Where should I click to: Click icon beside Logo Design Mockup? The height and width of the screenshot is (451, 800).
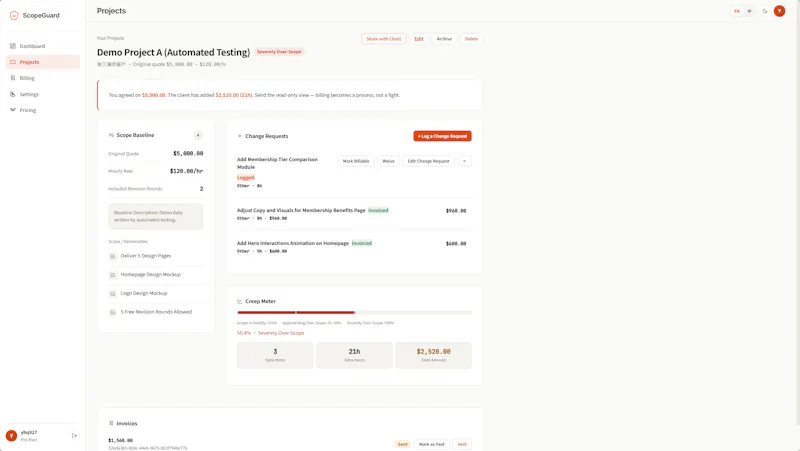113,294
